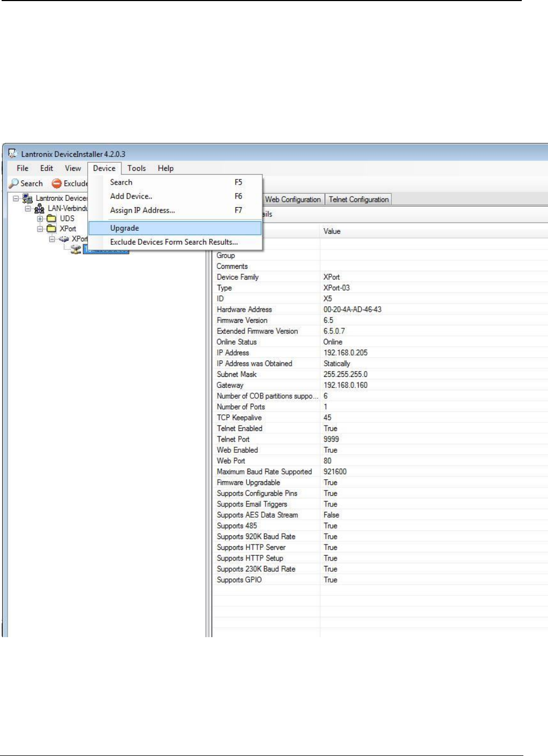The image size is (548, 756).
Task: Click the selected device node icon
Action: (x=76, y=249)
